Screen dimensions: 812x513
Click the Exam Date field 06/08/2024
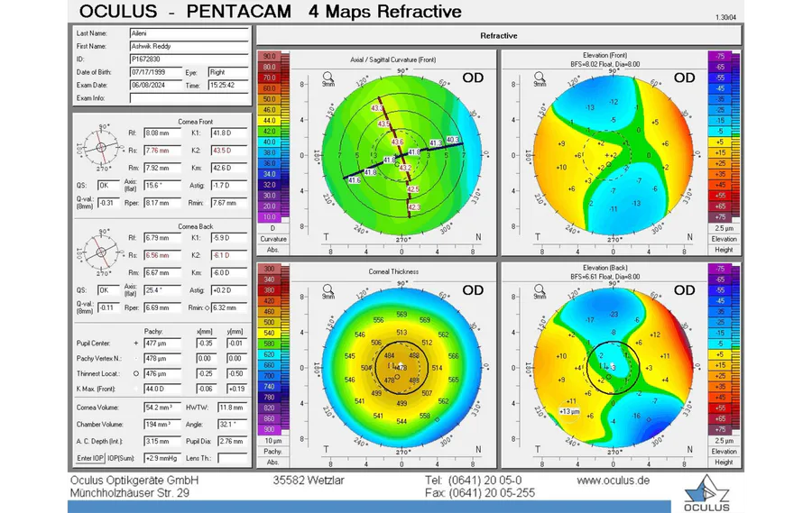click(x=155, y=85)
